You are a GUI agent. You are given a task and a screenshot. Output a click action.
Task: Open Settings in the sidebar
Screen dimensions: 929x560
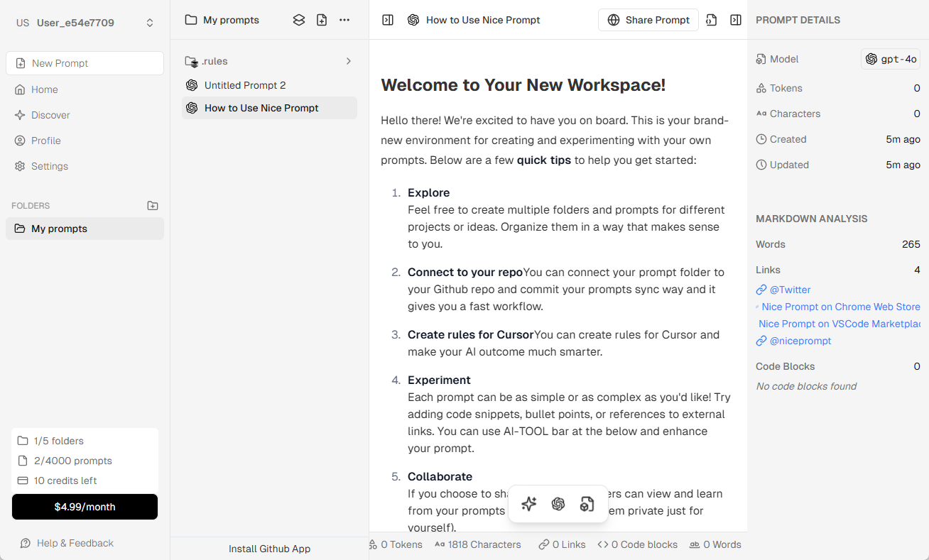point(85,166)
